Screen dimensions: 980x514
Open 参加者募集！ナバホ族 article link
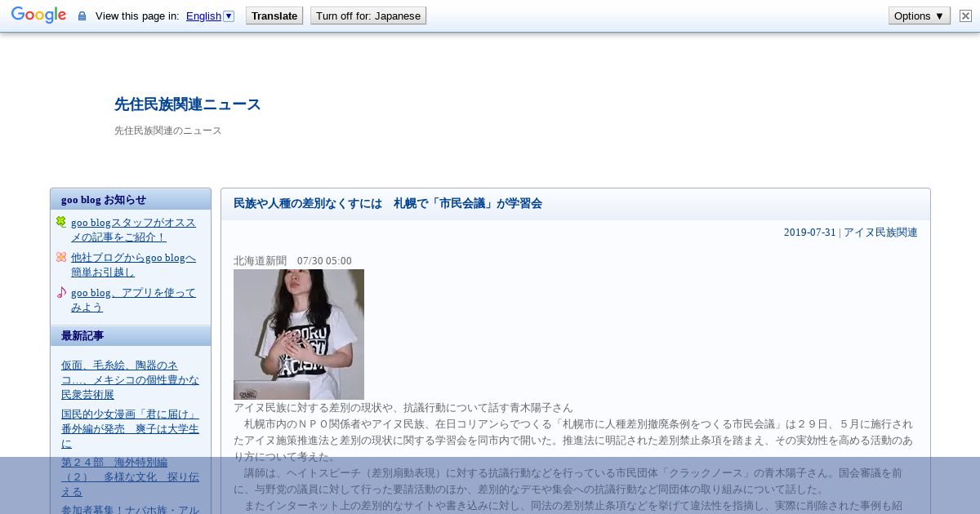click(x=130, y=509)
